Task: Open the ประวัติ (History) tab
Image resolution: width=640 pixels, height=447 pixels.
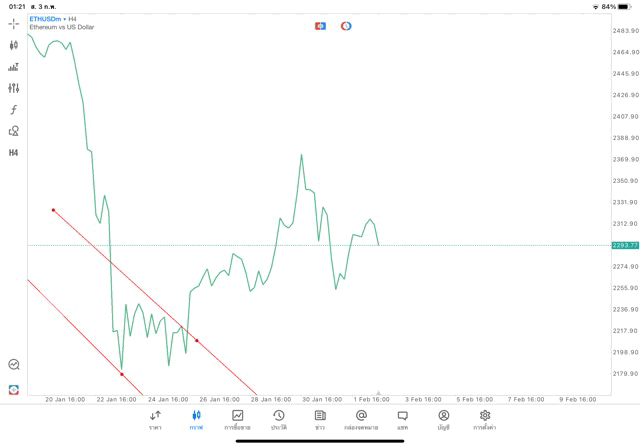Action: point(279,419)
